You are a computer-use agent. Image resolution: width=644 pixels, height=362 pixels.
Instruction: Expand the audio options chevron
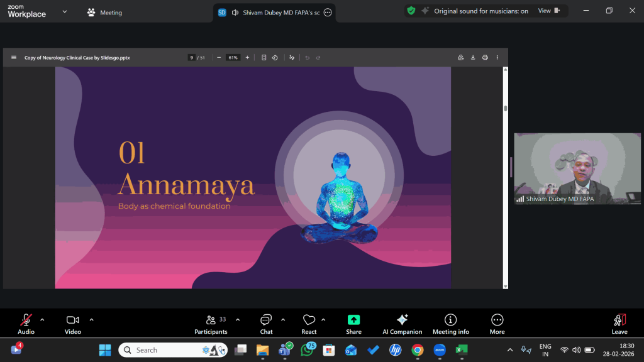click(x=42, y=319)
